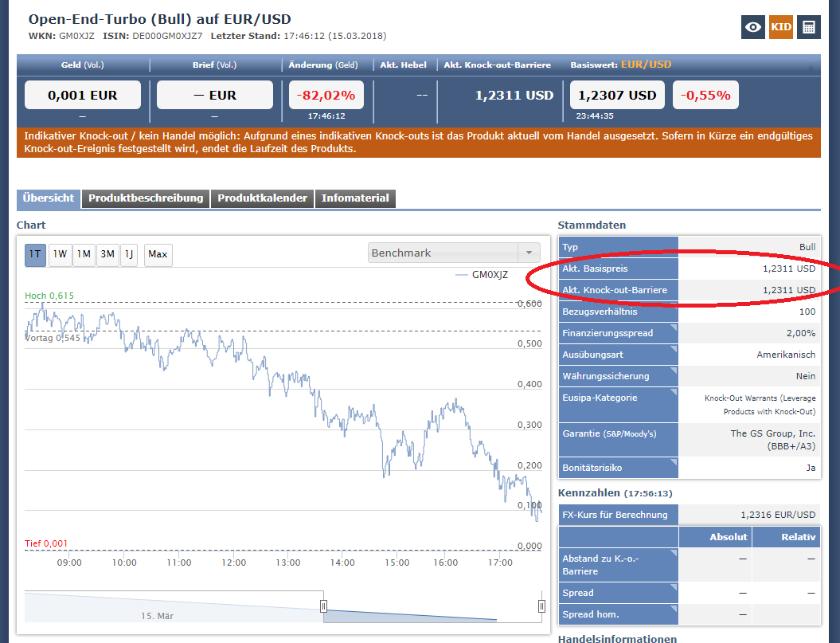Click the GM0XJZ chart legend entry
840x643 pixels.
[x=482, y=275]
